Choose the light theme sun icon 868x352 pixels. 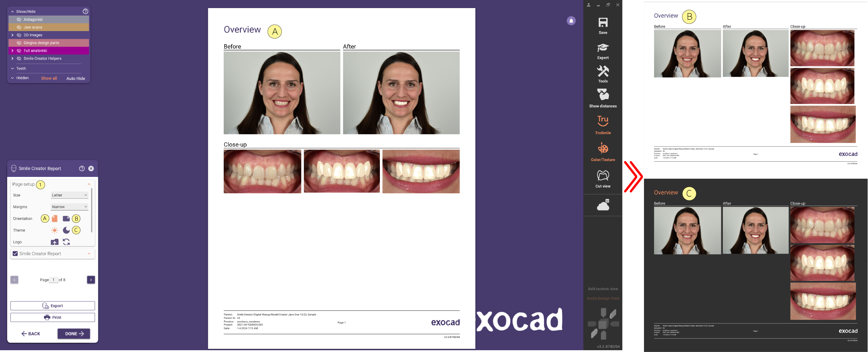point(55,230)
